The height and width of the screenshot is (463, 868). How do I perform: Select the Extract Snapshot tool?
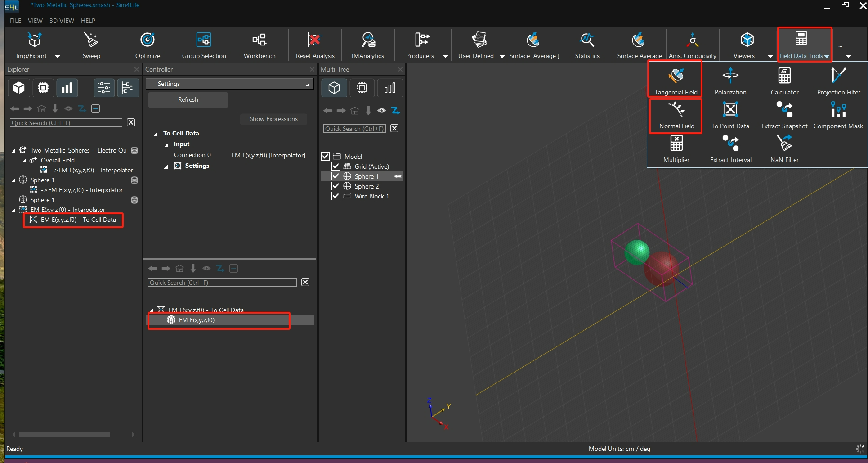pyautogui.click(x=784, y=110)
